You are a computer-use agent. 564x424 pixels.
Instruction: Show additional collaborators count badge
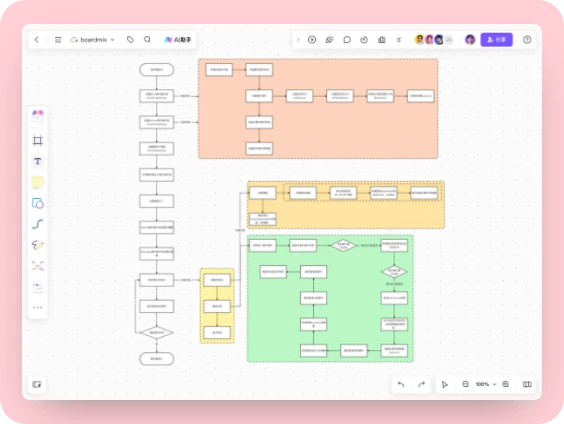pyautogui.click(x=449, y=40)
